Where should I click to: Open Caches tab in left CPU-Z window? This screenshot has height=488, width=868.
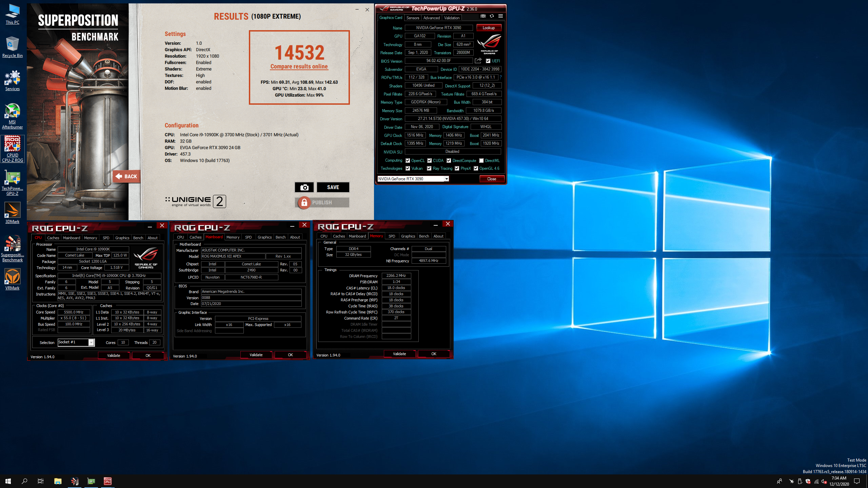pyautogui.click(x=53, y=238)
